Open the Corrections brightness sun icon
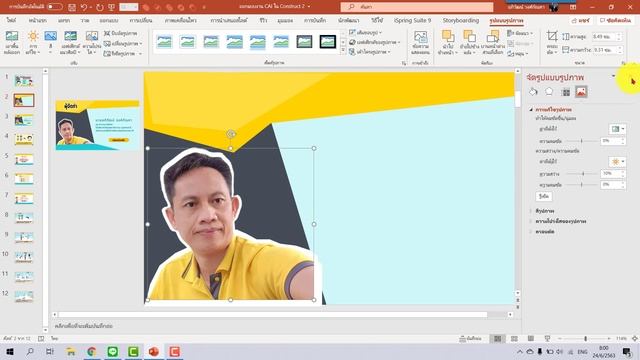The image size is (640, 360). tap(33, 37)
